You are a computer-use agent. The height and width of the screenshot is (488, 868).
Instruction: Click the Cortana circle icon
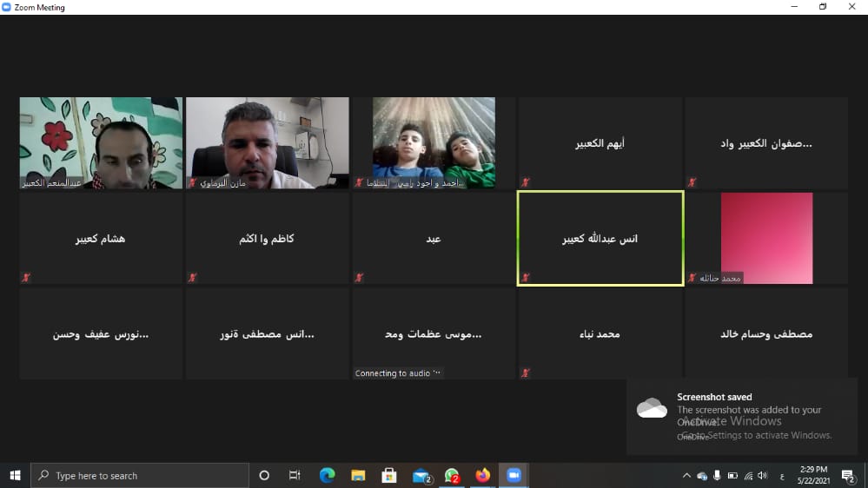pyautogui.click(x=264, y=475)
